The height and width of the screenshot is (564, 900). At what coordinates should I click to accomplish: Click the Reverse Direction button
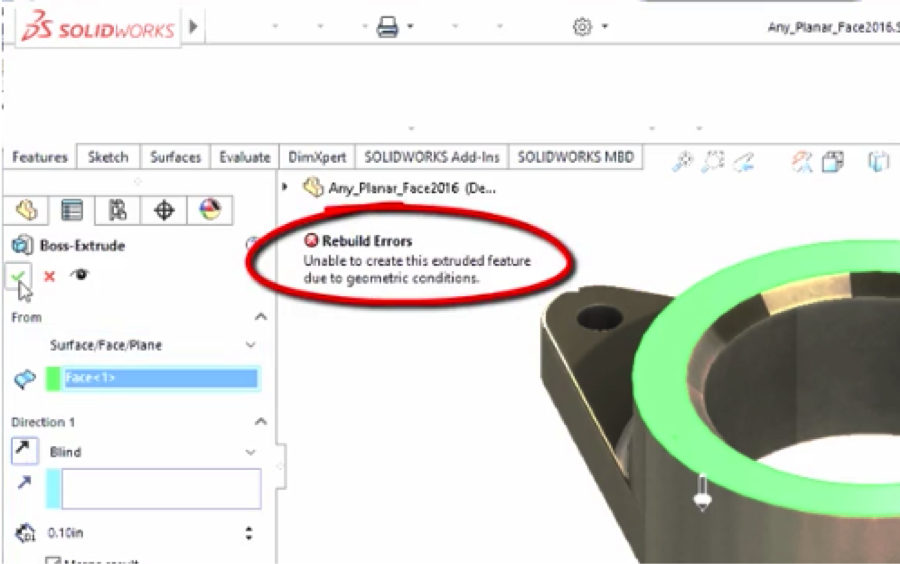(x=24, y=450)
